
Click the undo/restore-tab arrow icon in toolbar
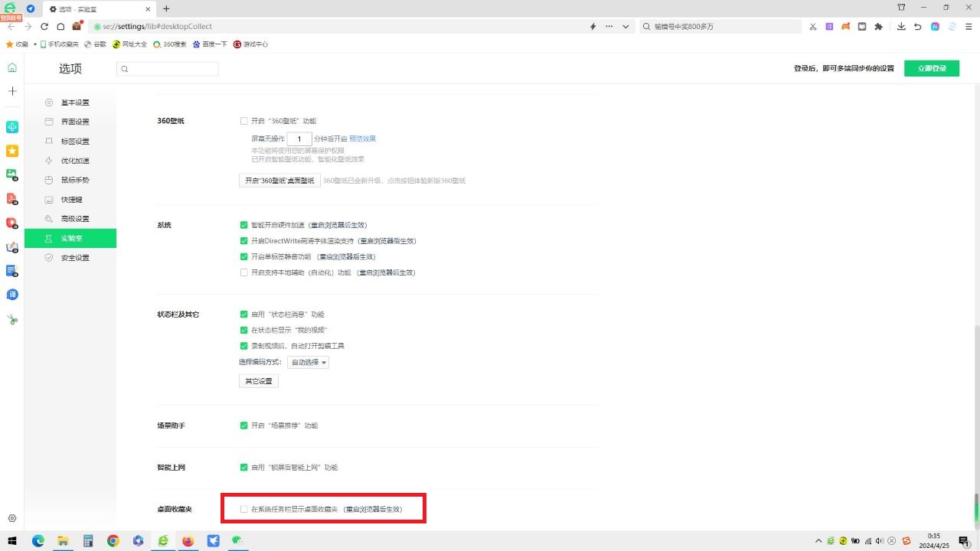(x=918, y=26)
